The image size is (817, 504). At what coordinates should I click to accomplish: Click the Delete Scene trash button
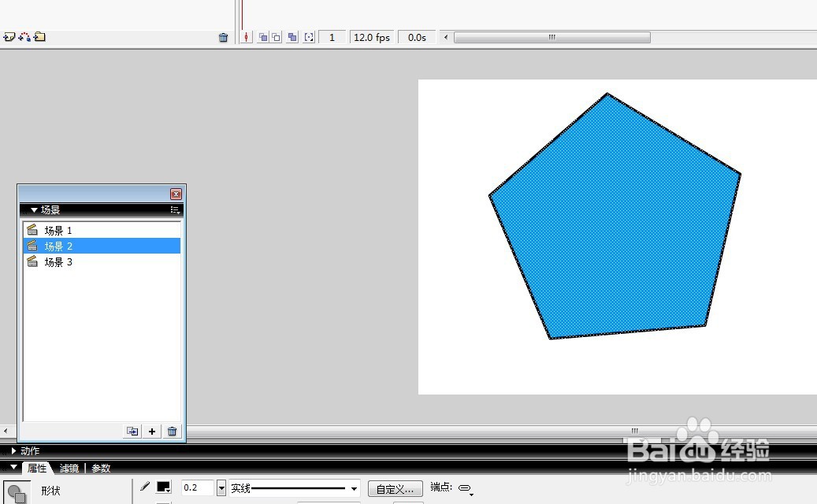tap(172, 431)
